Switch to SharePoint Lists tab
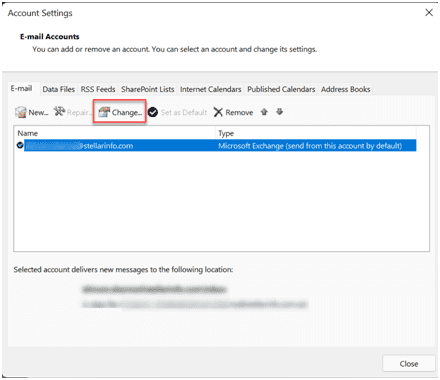 click(148, 89)
